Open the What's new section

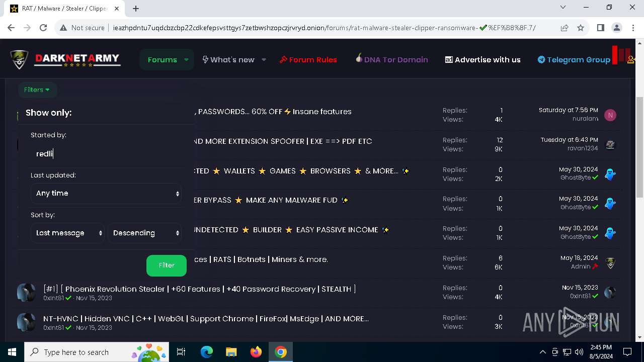[228, 59]
